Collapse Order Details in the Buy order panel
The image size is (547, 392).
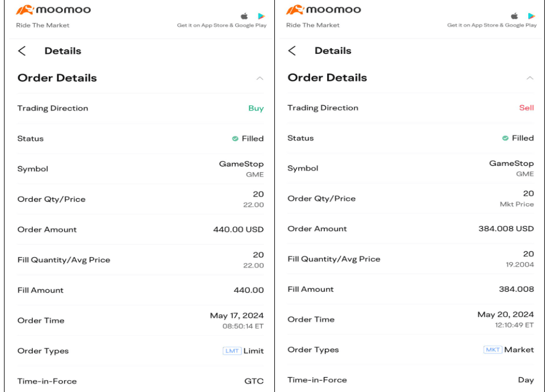tap(260, 78)
